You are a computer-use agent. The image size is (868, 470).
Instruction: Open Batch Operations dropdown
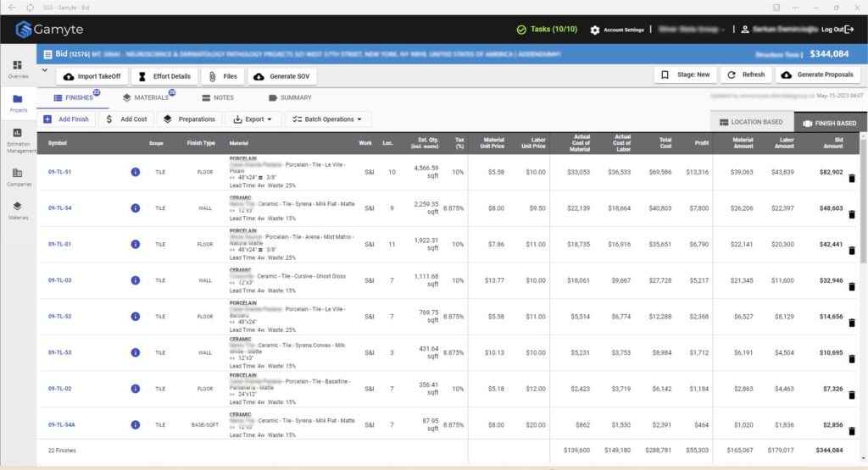(327, 119)
